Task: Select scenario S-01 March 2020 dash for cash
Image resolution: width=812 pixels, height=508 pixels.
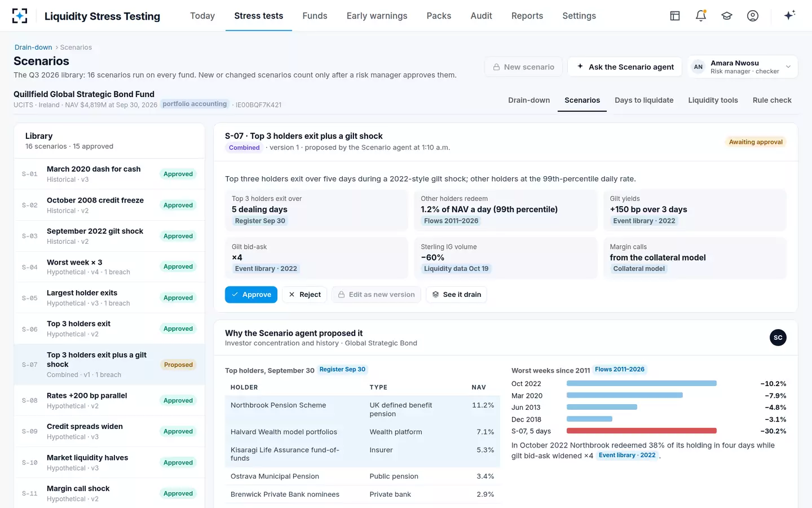Action: click(109, 174)
